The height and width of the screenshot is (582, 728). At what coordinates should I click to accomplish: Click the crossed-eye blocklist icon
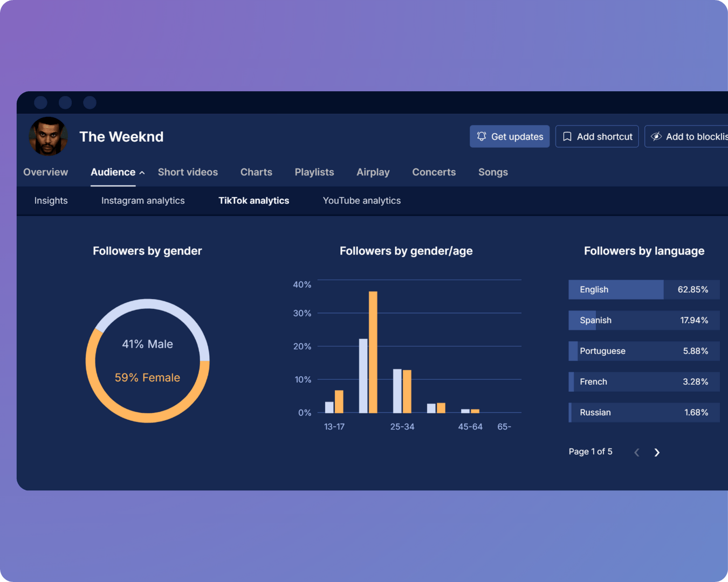tap(656, 136)
